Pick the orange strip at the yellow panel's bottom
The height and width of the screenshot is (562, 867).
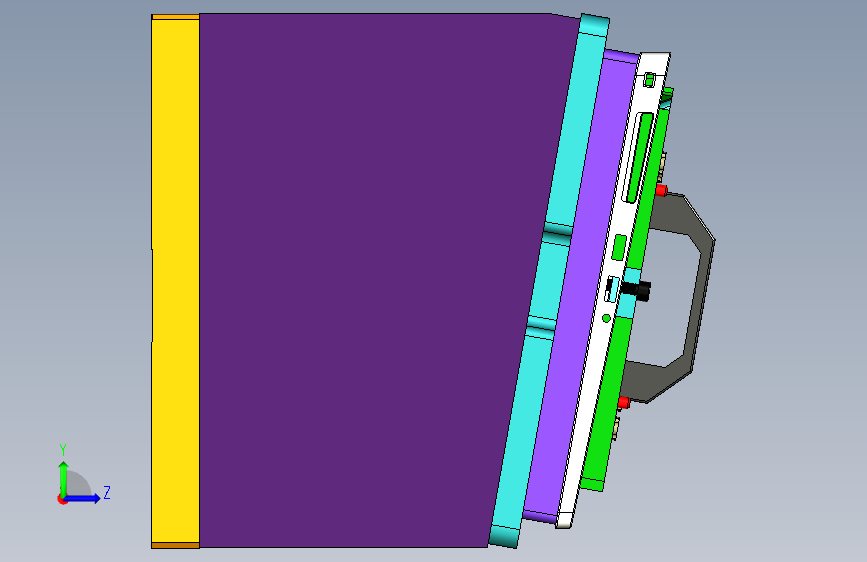(175, 545)
